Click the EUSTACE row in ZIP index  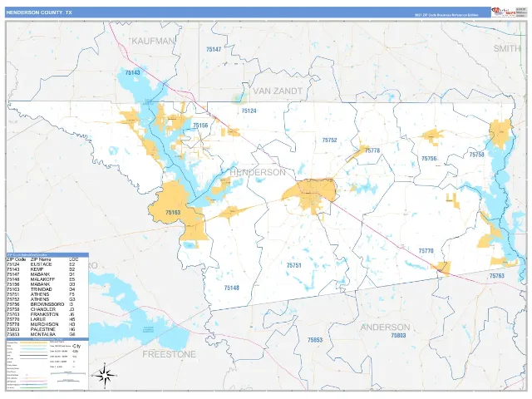pos(47,264)
